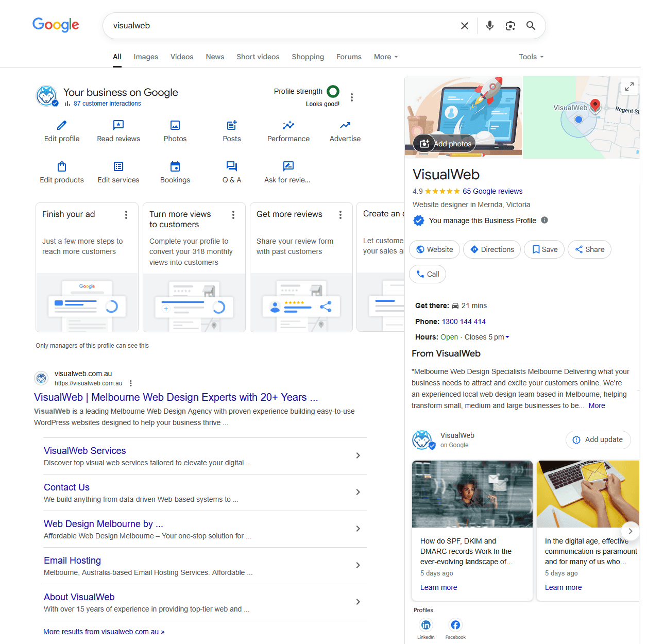
Task: Search by image with Google Lens
Action: (x=510, y=25)
